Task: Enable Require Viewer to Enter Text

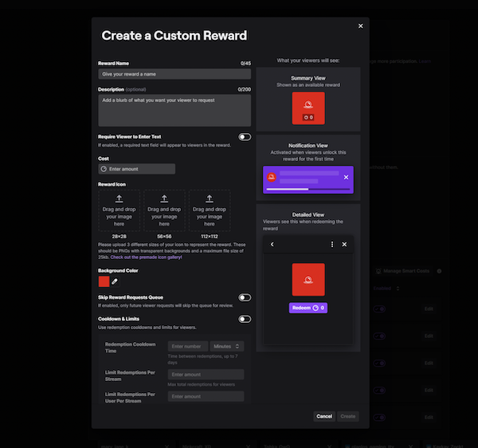Action: coord(245,137)
